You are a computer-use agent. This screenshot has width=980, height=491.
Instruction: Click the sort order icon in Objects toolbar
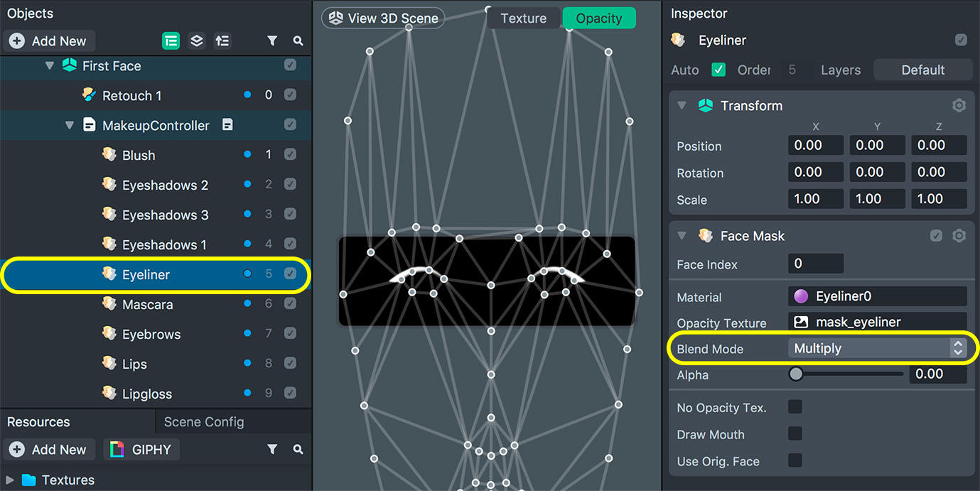tap(222, 41)
